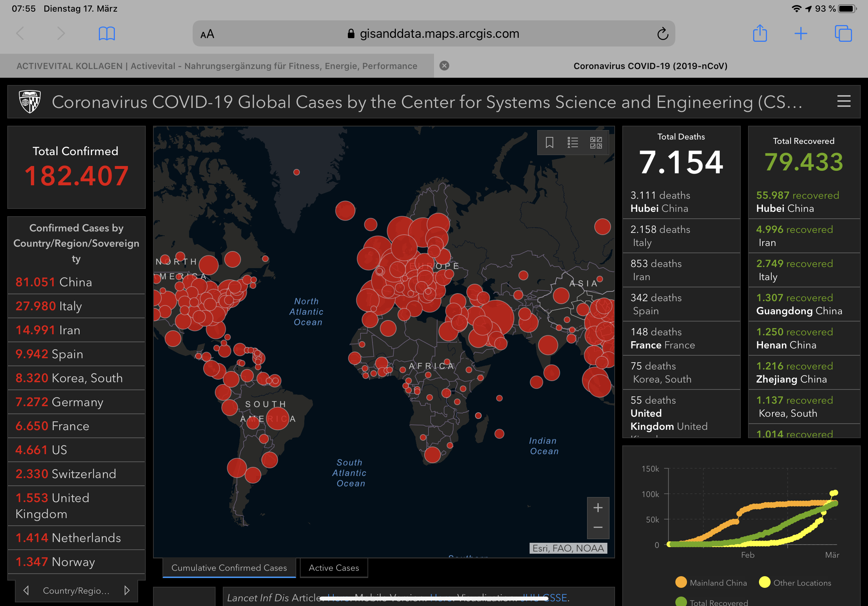Click the 55.987 recovered Hubei entry
This screenshot has height=606, width=868.
tap(804, 202)
